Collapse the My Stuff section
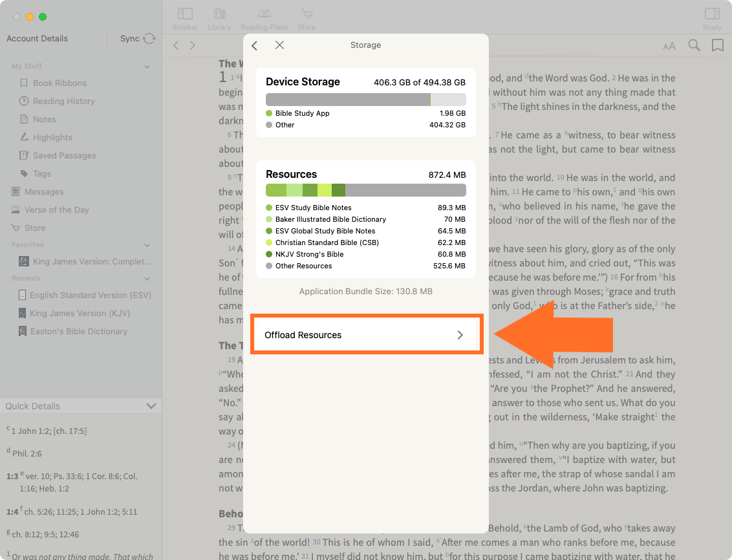This screenshot has width=732, height=560. 147,67
